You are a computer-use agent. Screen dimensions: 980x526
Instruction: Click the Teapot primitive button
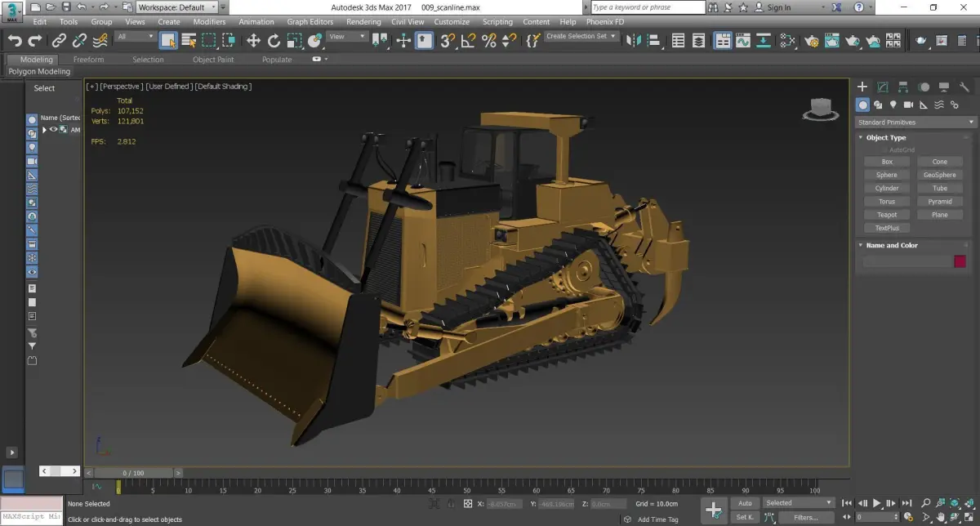(x=887, y=215)
